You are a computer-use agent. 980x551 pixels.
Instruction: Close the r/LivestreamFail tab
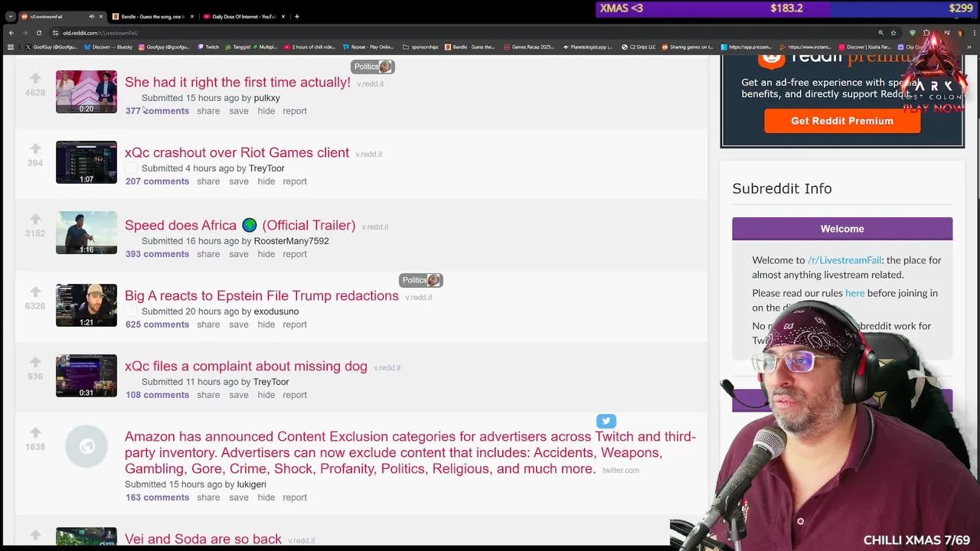[x=100, y=16]
